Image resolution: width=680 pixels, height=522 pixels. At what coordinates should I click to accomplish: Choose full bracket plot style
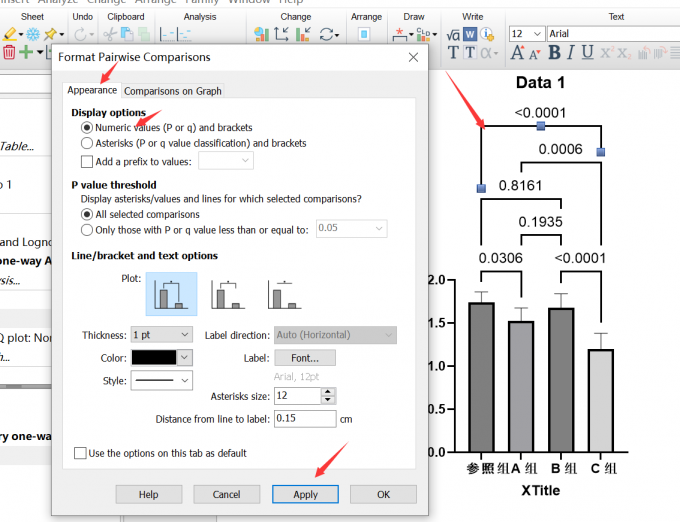(x=171, y=294)
